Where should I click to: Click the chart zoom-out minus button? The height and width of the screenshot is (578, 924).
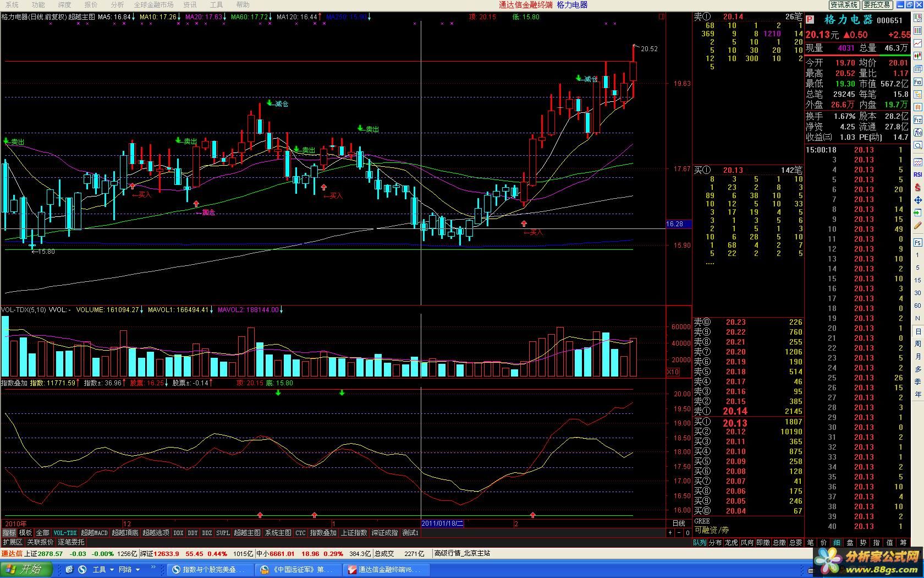(x=679, y=533)
